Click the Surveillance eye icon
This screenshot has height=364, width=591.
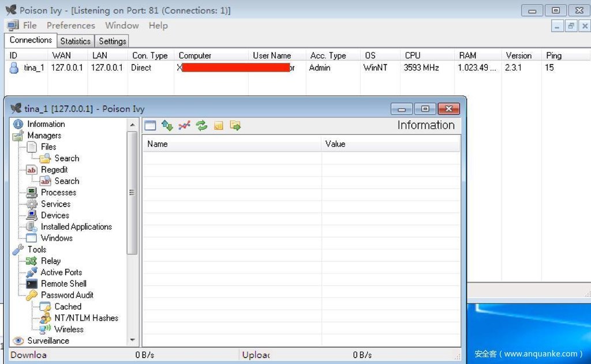(18, 341)
